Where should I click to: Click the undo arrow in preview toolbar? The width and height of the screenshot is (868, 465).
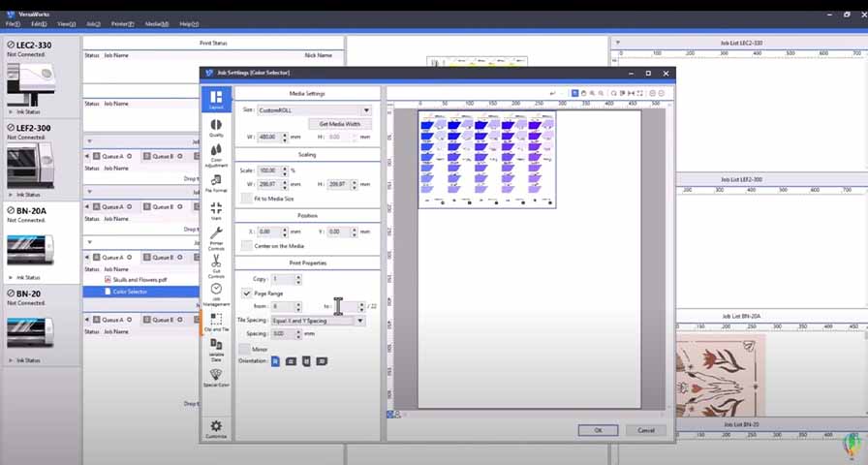tap(552, 94)
